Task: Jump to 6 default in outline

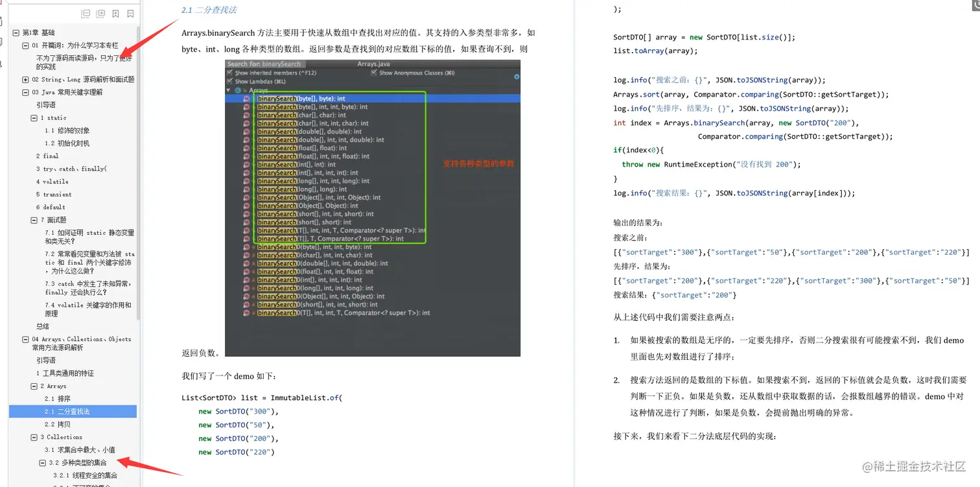Action: point(51,207)
